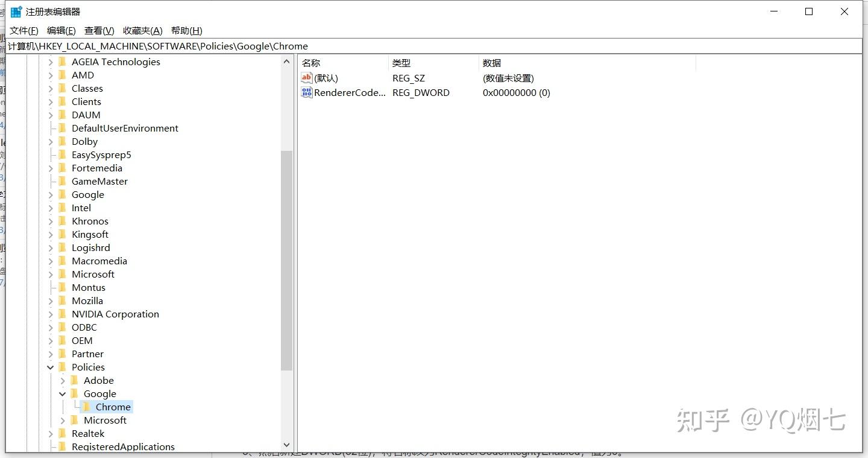Expand the Adobe key under Policies

(63, 381)
